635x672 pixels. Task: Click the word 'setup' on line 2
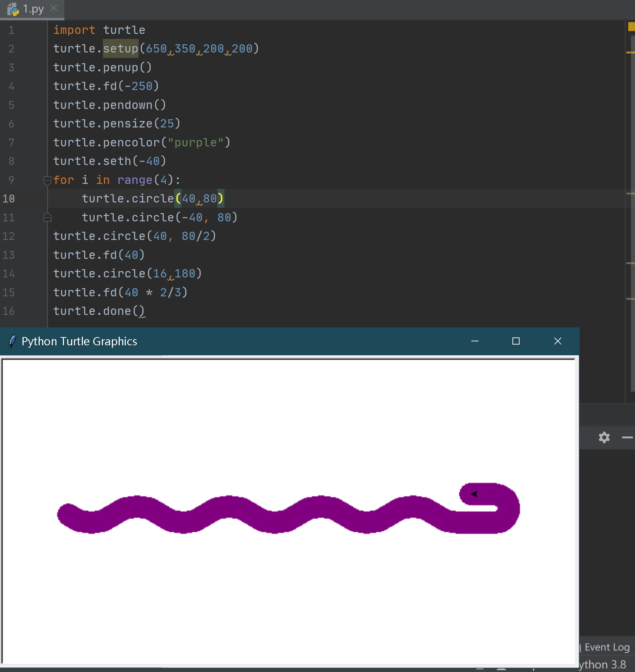click(120, 49)
